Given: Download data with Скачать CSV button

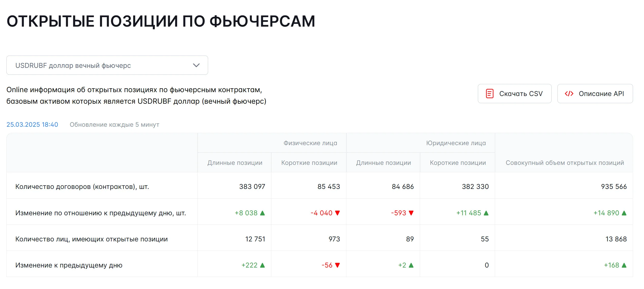Looking at the screenshot, I should 514,94.
